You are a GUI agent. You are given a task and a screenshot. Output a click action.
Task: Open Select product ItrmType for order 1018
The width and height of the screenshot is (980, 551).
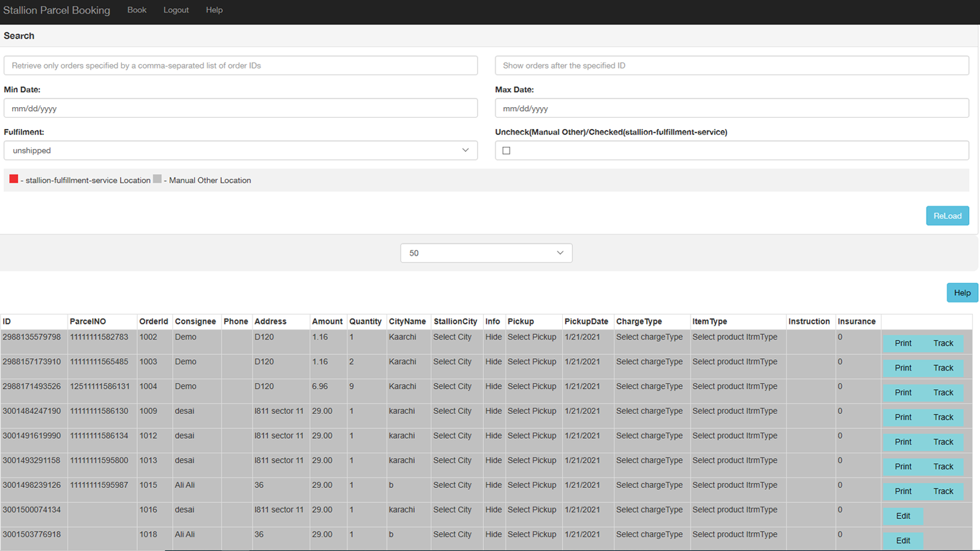(734, 534)
